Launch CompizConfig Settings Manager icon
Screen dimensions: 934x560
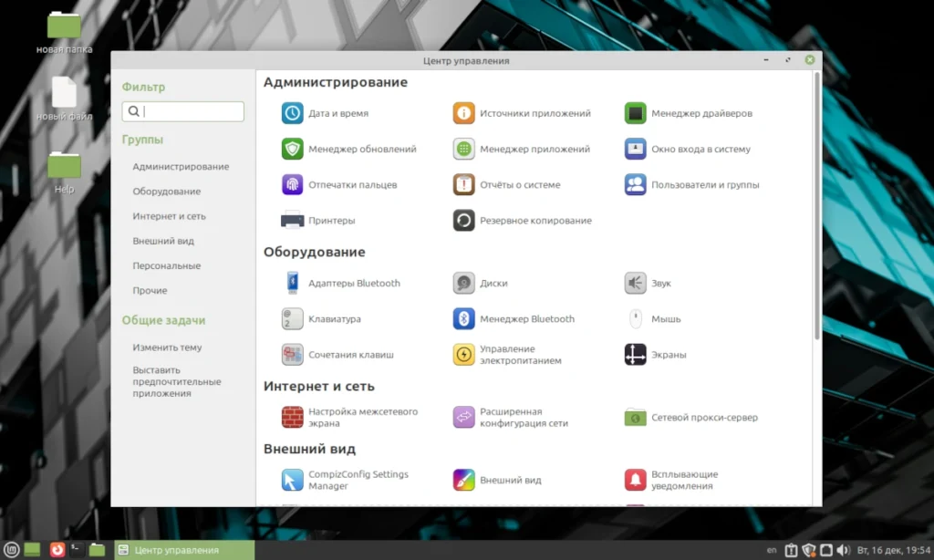point(292,480)
